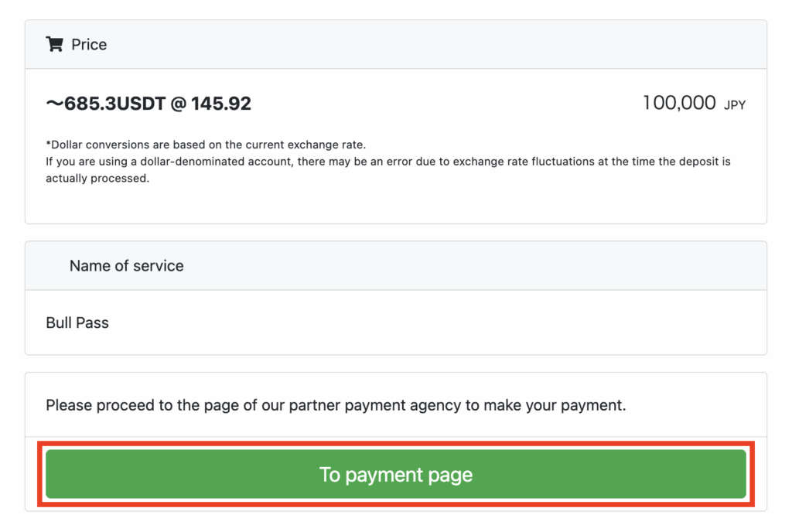Click the 100,000 price amount
Screen dimensions: 792x532
pyautogui.click(x=679, y=103)
